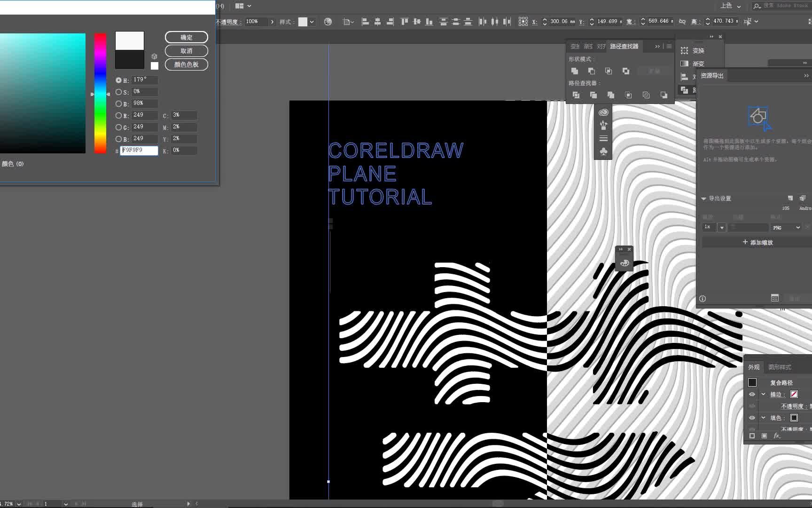Image resolution: width=812 pixels, height=508 pixels.
Task: Open the 上色 workspace dropdown
Action: [x=731, y=6]
